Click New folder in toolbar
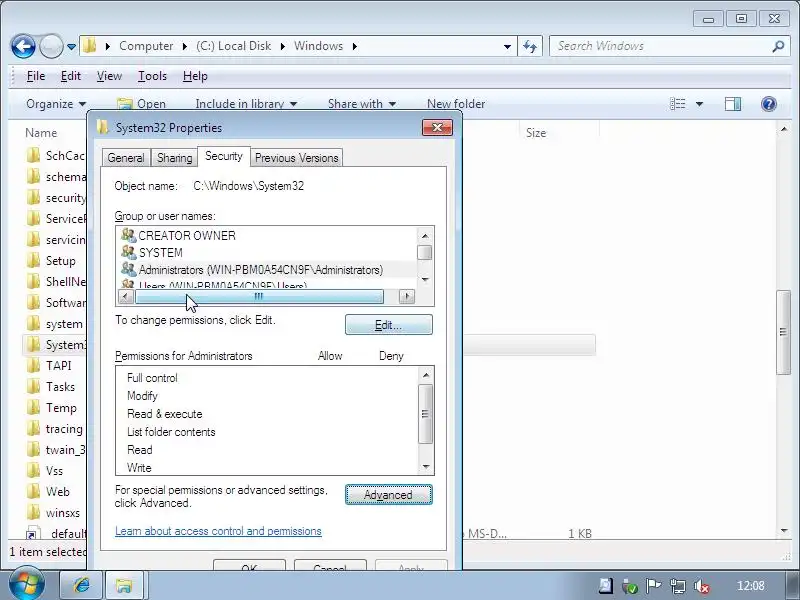Viewport: 800px width, 600px height. tap(456, 104)
